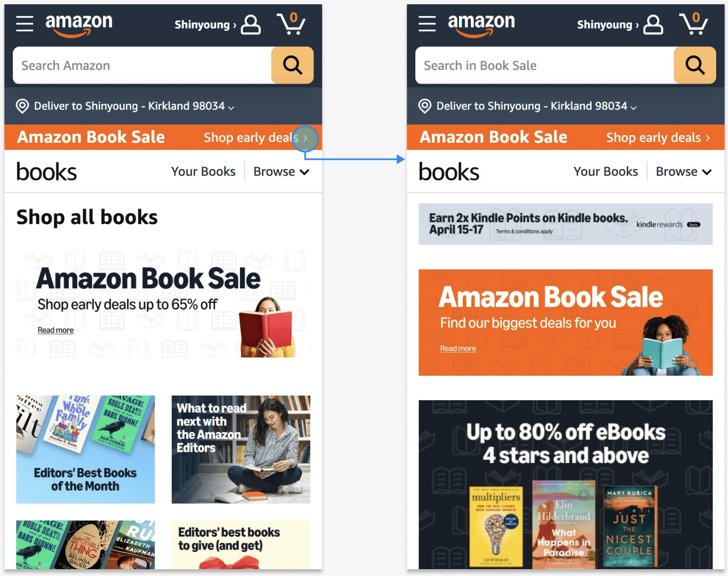Viewport: 728px width, 576px height.
Task: Open Your Books tab in the left screen
Action: pos(203,172)
